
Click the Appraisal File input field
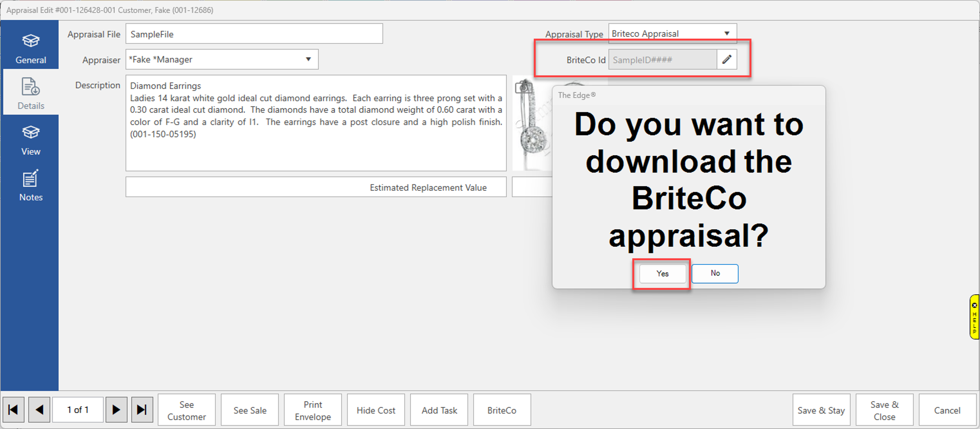254,34
